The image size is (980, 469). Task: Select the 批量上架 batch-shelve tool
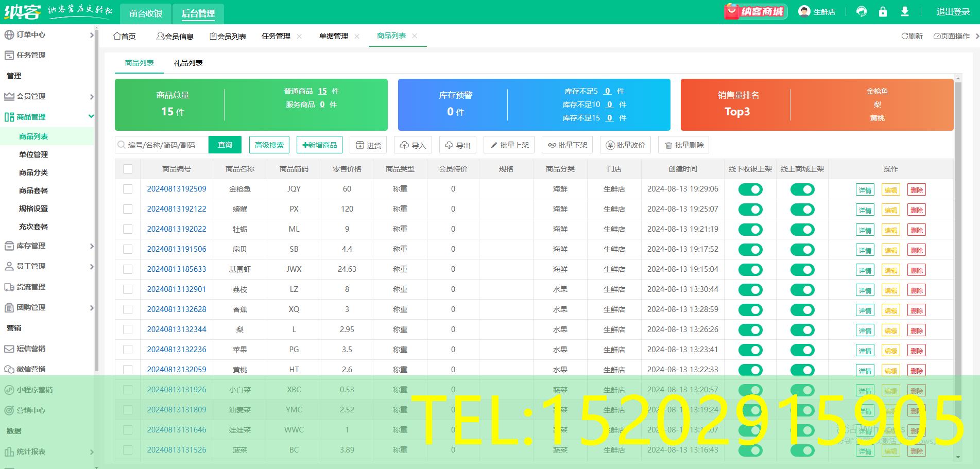[509, 145]
